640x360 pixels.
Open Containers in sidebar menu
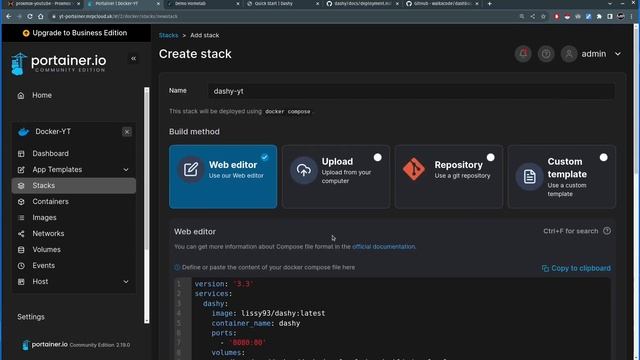click(74, 202)
